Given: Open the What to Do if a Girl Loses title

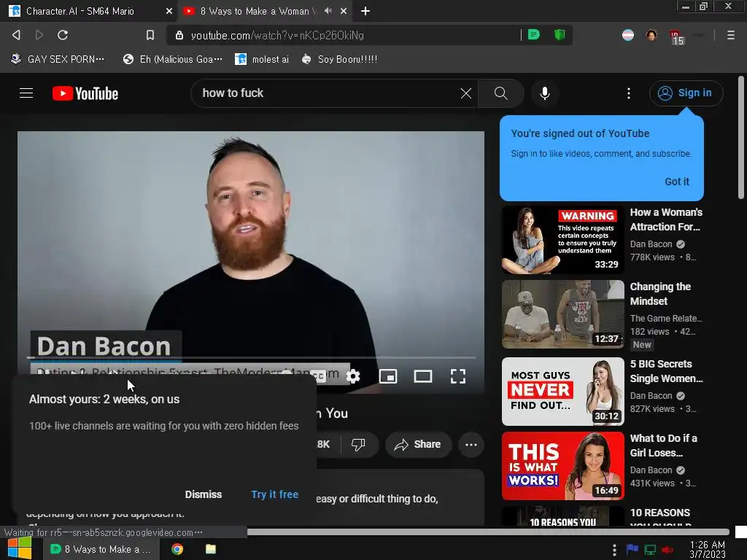Looking at the screenshot, I should click(x=663, y=446).
